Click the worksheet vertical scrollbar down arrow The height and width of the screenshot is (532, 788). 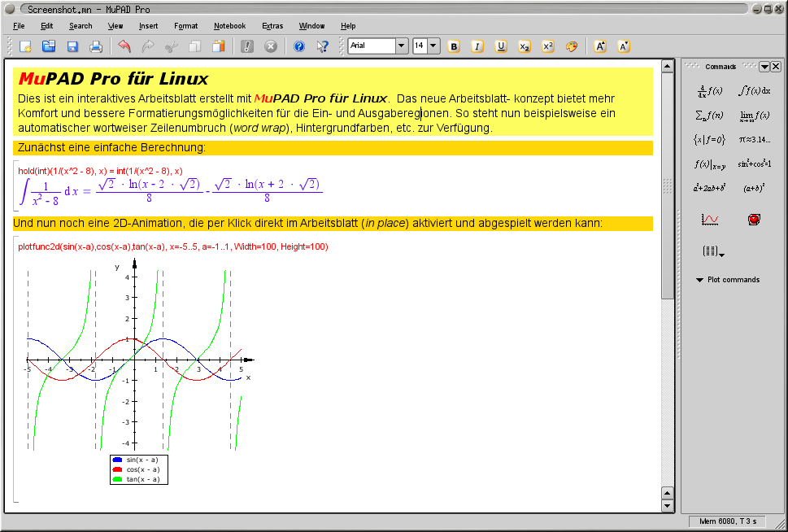pos(668,506)
